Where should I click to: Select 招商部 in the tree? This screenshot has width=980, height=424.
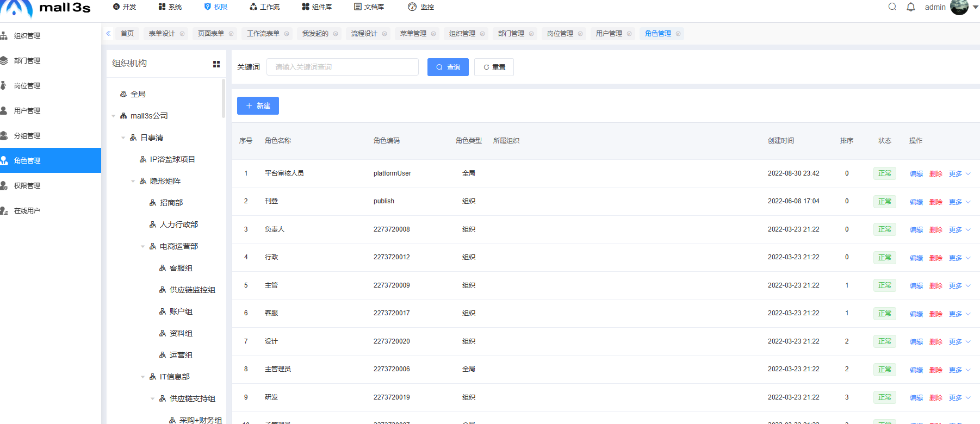(171, 203)
